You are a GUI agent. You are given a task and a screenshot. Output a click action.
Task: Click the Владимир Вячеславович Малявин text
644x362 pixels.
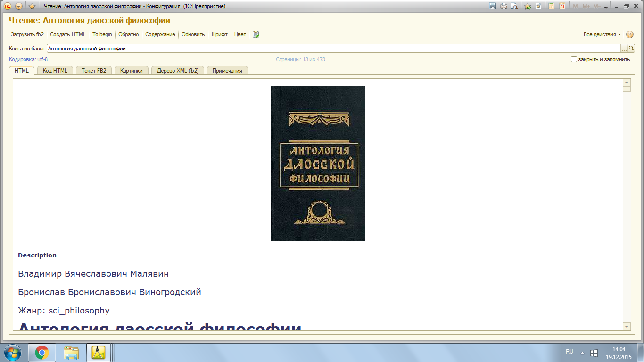[x=93, y=274]
